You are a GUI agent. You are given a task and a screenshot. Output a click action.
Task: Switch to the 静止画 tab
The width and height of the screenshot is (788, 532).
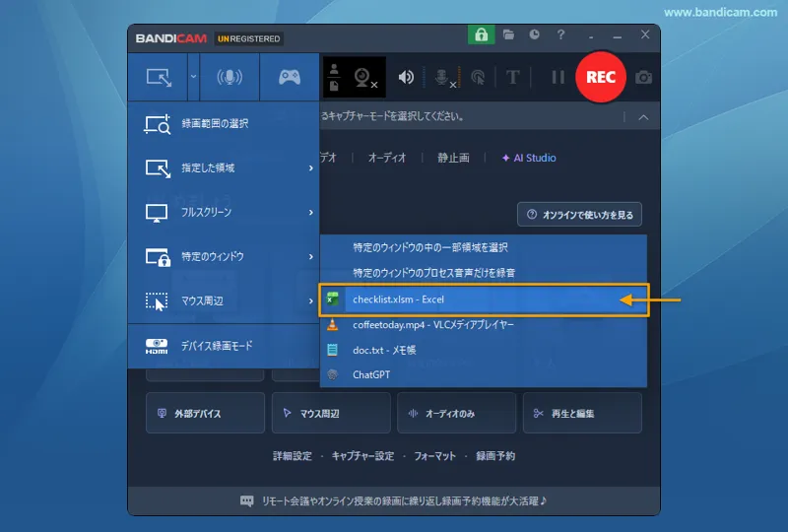453,158
